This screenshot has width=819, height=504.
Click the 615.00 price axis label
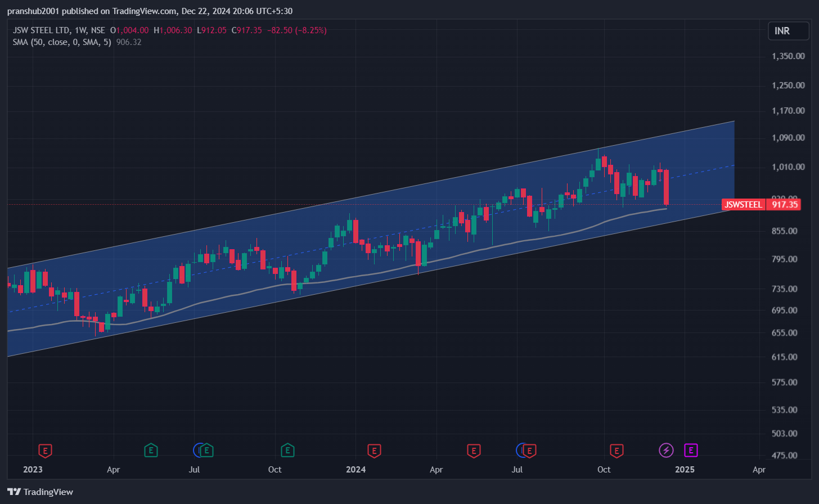(785, 357)
